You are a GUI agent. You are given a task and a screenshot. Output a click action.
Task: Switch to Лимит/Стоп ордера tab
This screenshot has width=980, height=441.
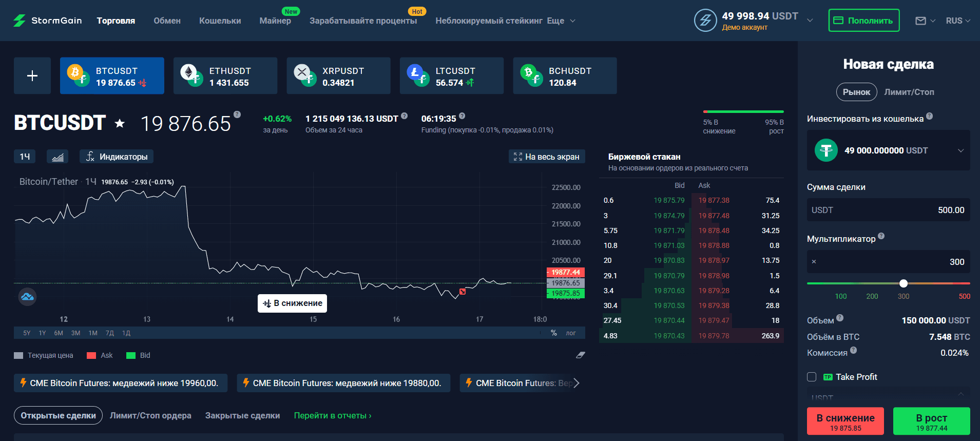pos(150,415)
